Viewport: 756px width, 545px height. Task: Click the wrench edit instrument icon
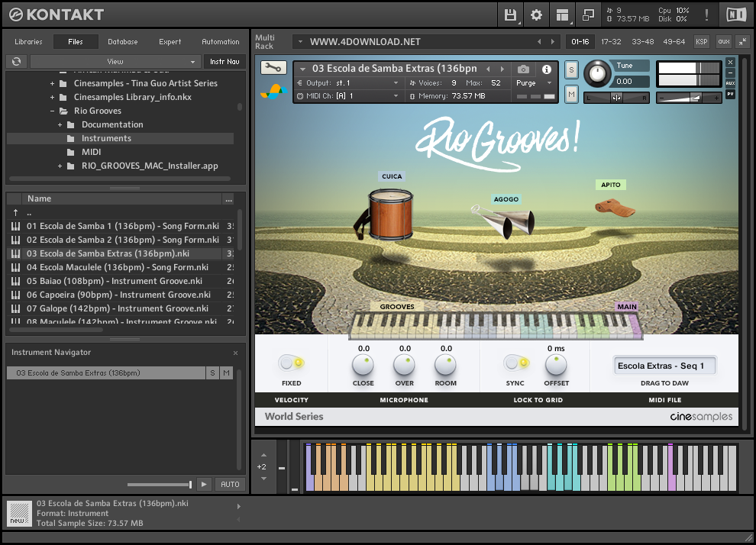[x=273, y=68]
